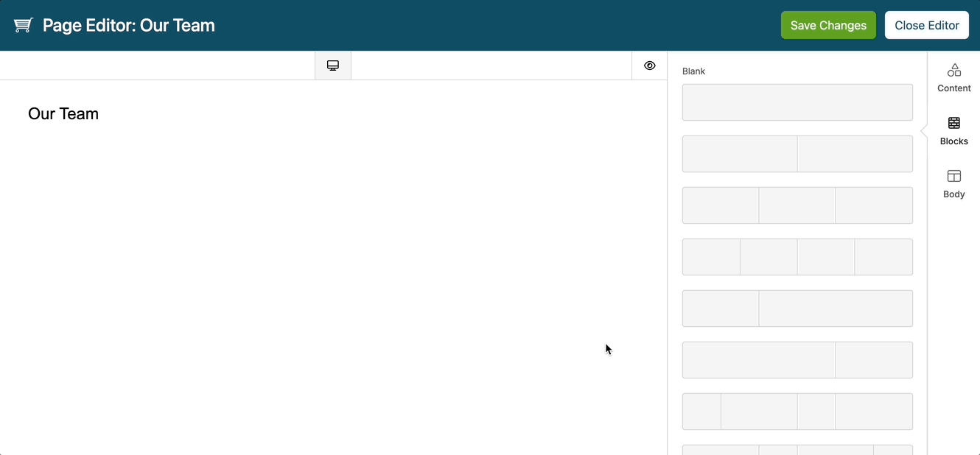The width and height of the screenshot is (980, 455).
Task: Click the Our Team heading on the canvas
Action: coord(63,113)
